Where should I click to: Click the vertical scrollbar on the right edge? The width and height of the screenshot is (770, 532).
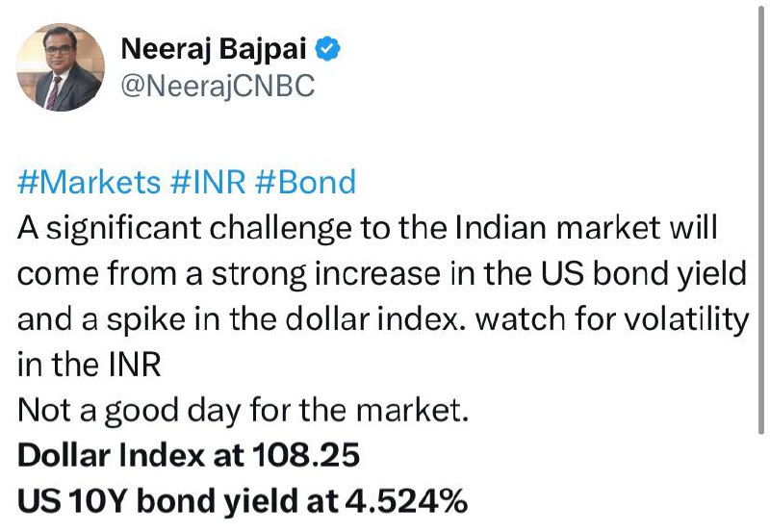pyautogui.click(x=761, y=221)
